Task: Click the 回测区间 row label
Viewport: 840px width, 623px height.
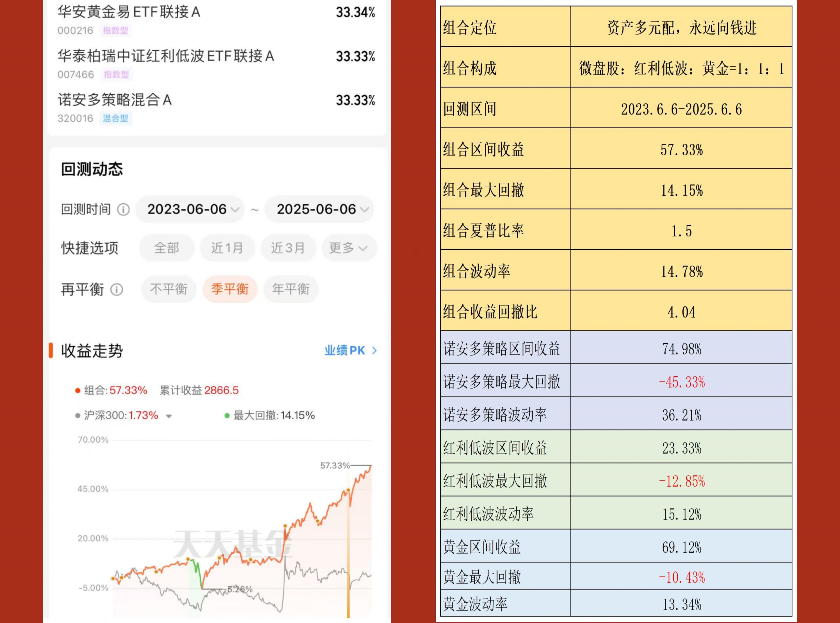Action: pos(470,109)
